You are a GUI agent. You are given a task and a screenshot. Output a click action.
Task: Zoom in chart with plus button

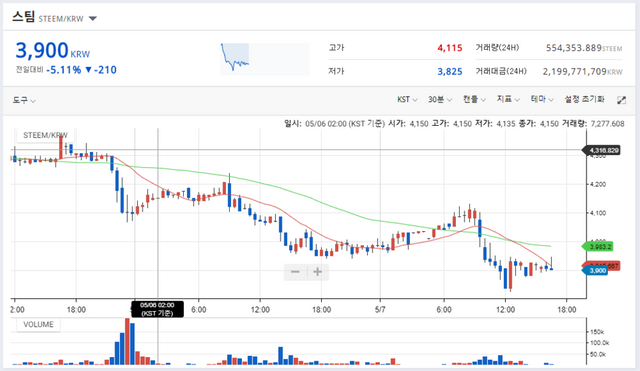[x=318, y=272]
